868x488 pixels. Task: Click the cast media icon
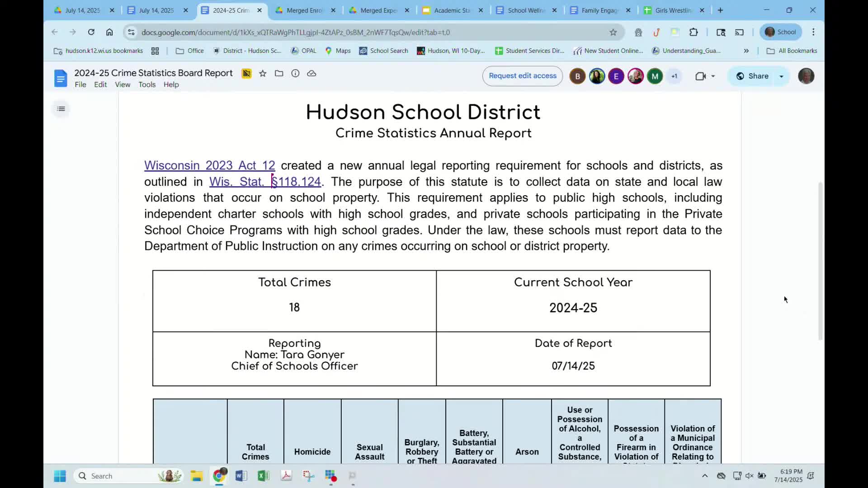click(739, 32)
